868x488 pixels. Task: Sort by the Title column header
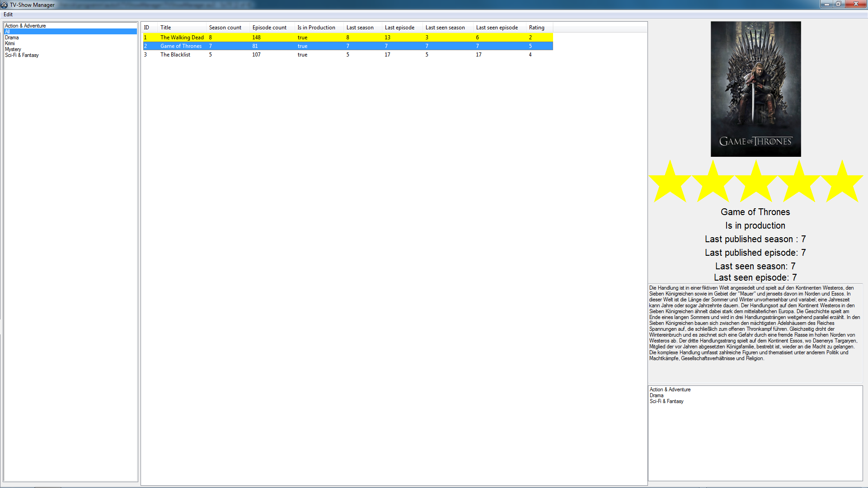point(166,28)
